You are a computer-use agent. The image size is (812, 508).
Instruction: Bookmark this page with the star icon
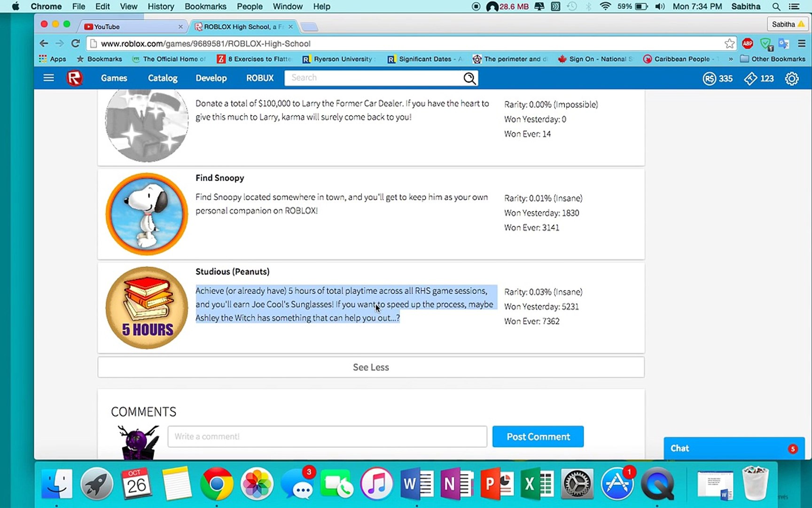click(x=729, y=44)
